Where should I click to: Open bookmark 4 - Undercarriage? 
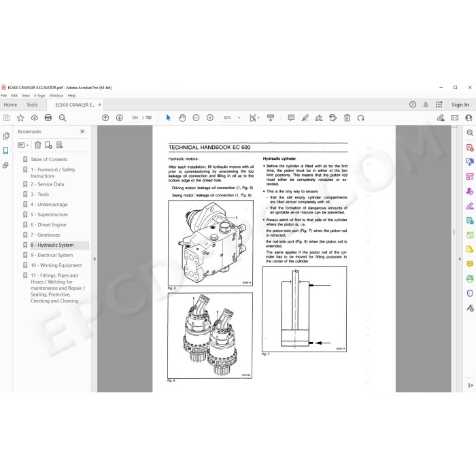click(49, 205)
